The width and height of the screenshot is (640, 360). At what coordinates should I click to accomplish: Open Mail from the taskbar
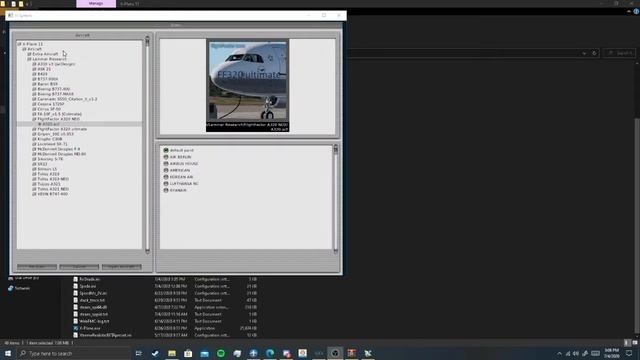coord(204,353)
